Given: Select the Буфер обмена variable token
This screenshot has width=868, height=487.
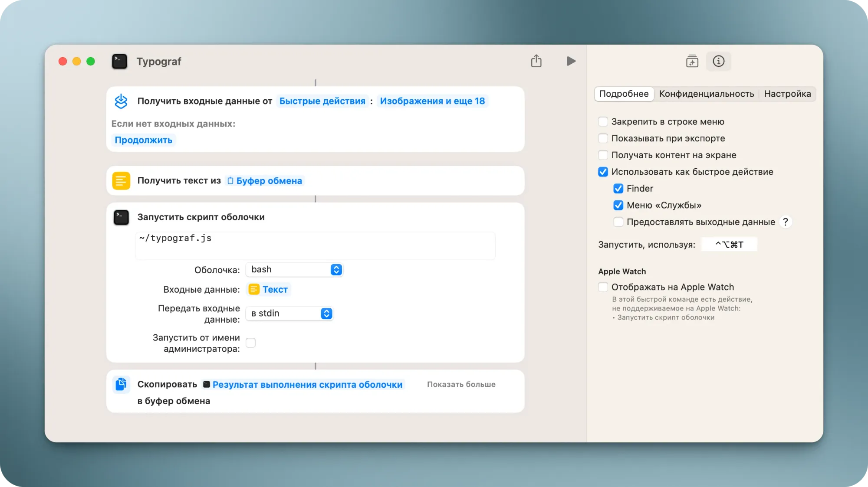Looking at the screenshot, I should (x=265, y=181).
